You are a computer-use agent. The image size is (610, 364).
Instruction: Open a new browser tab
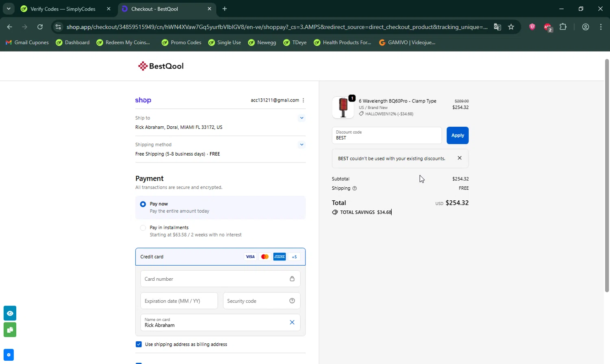[225, 9]
